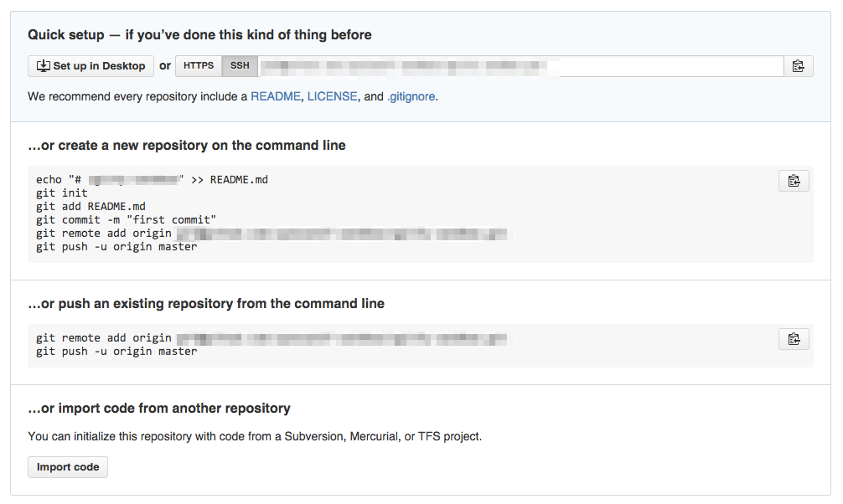Copy the new repository setup commands
Viewport: 843px width, 504px height.
(794, 180)
